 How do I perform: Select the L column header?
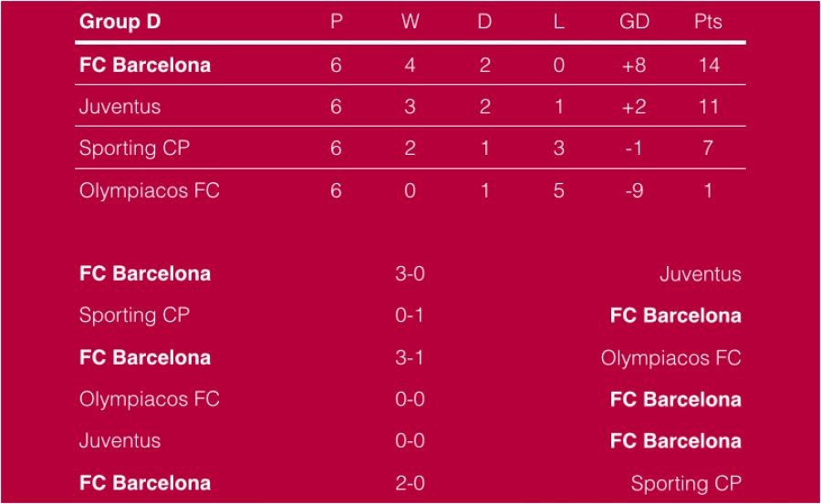tap(559, 22)
